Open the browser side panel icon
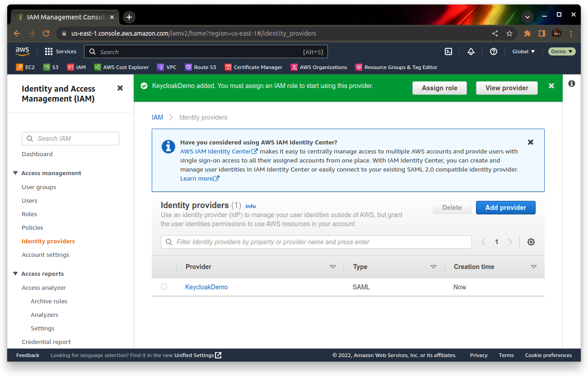The width and height of the screenshot is (588, 376). coord(542,33)
